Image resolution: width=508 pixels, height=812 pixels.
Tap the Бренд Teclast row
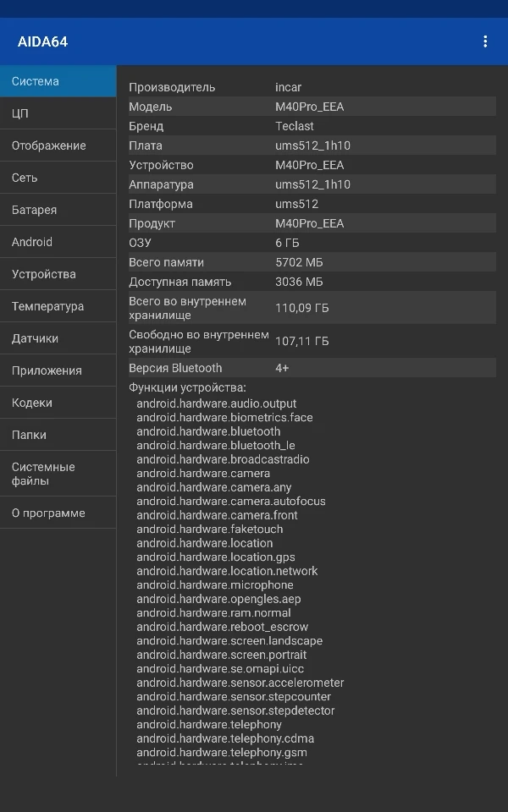(310, 126)
